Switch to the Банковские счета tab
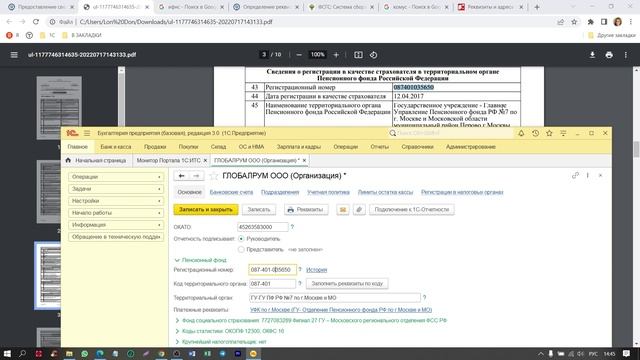The width and height of the screenshot is (640, 360). click(x=231, y=192)
